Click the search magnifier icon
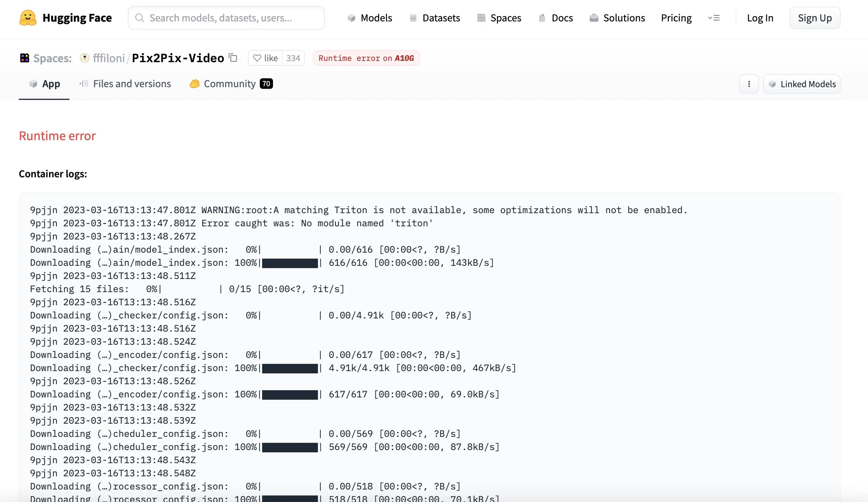 [x=139, y=17]
